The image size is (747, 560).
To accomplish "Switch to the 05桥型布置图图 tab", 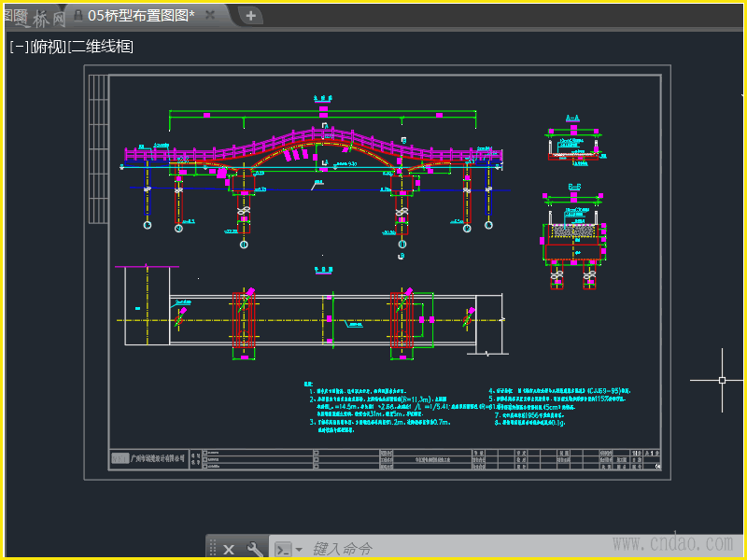I will 140,15.
